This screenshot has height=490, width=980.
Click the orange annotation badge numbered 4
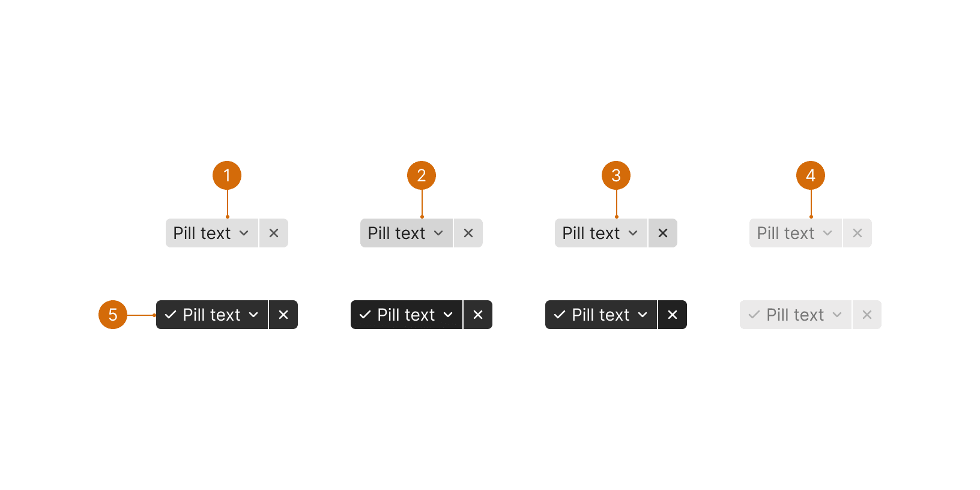tap(811, 175)
